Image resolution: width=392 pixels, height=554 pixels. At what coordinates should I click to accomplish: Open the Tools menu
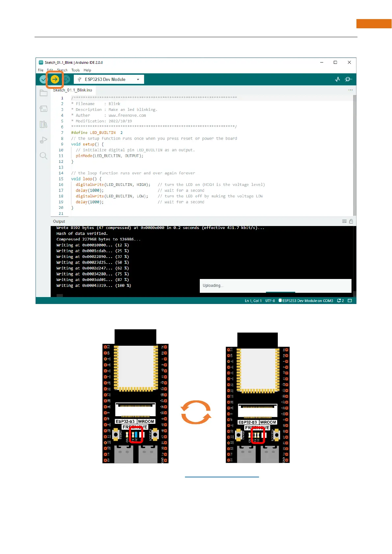75,70
